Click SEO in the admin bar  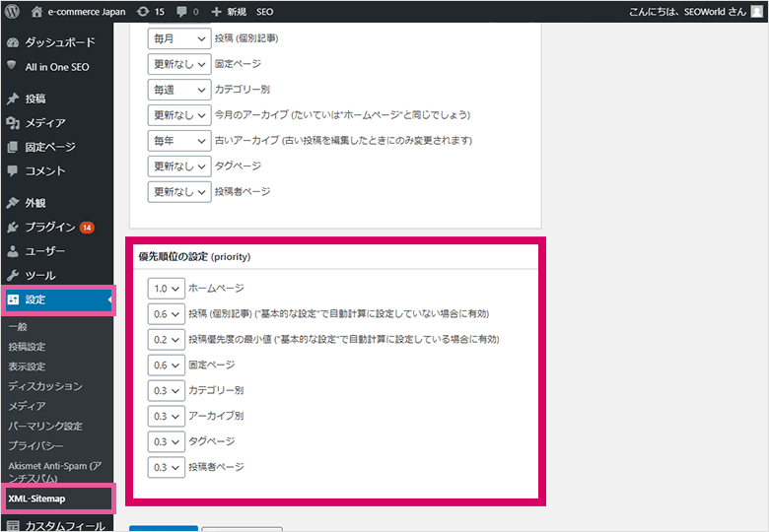tap(265, 12)
